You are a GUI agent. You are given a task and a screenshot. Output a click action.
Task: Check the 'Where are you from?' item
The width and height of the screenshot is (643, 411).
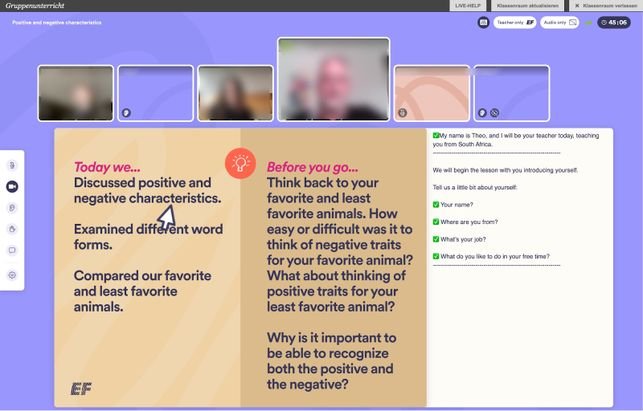(x=436, y=221)
